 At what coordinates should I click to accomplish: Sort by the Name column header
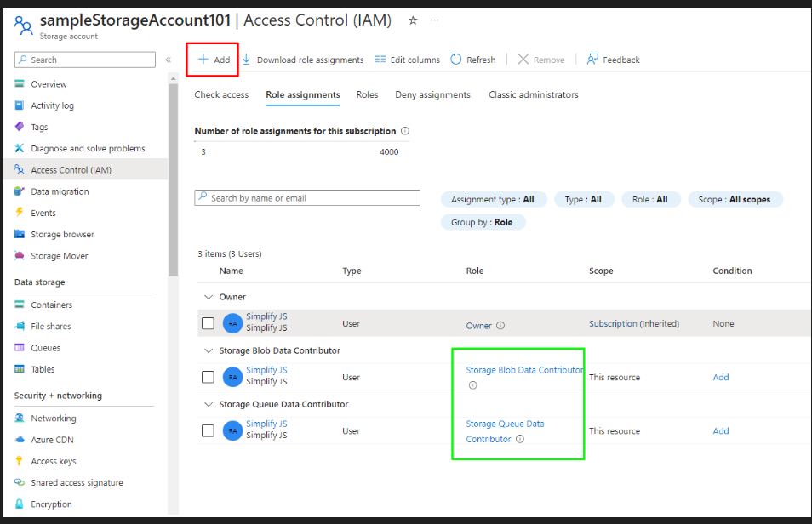pos(231,271)
